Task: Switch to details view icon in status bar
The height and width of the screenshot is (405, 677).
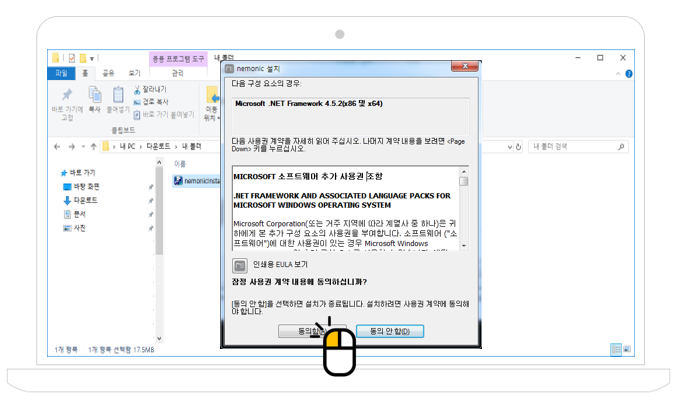Action: pyautogui.click(x=616, y=349)
